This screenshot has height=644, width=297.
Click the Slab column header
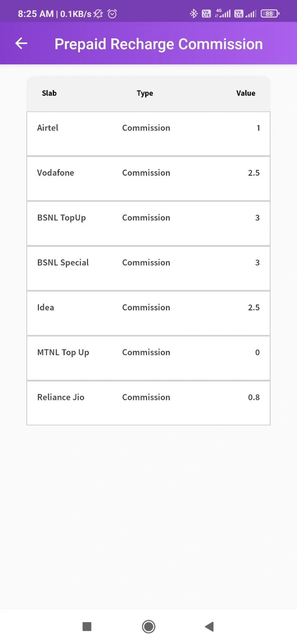pyautogui.click(x=49, y=93)
